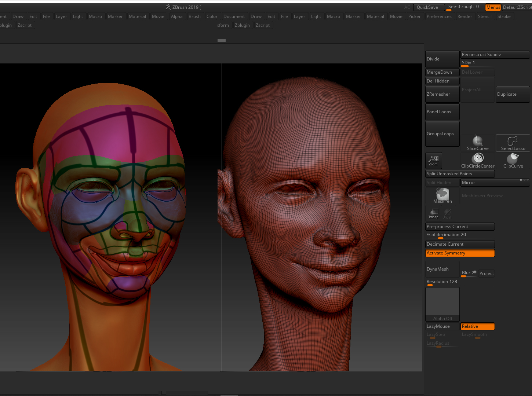Screen dimensions: 532x396
Task: Select the SliceCurve brush icon
Action: [x=478, y=143]
